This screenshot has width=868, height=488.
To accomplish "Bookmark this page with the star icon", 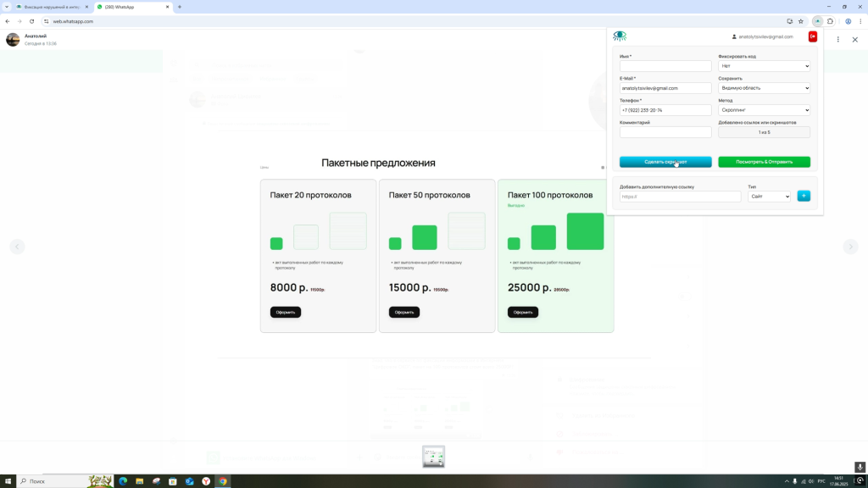I will (801, 21).
